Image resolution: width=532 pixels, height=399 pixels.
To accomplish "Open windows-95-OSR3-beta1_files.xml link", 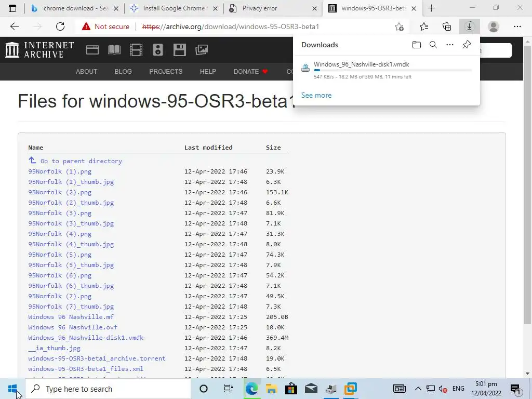I will point(86,369).
